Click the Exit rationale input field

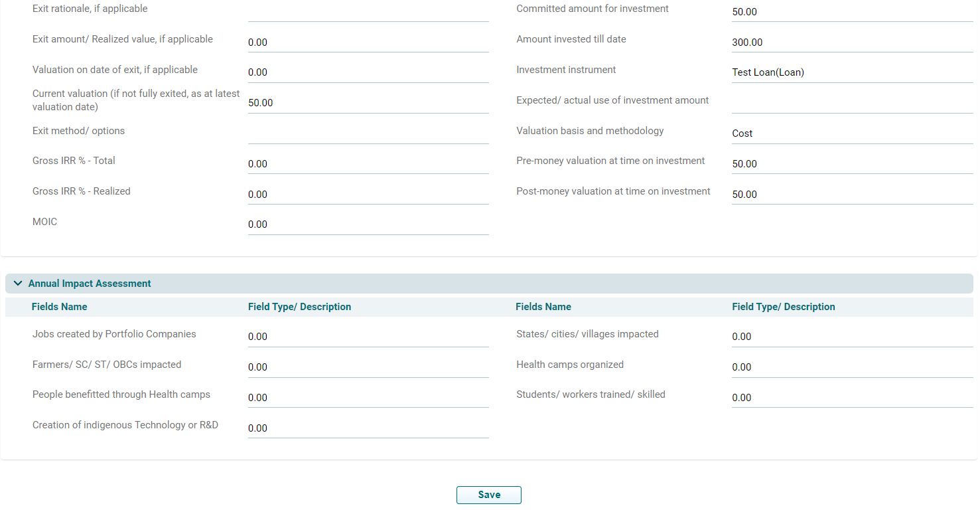368,12
